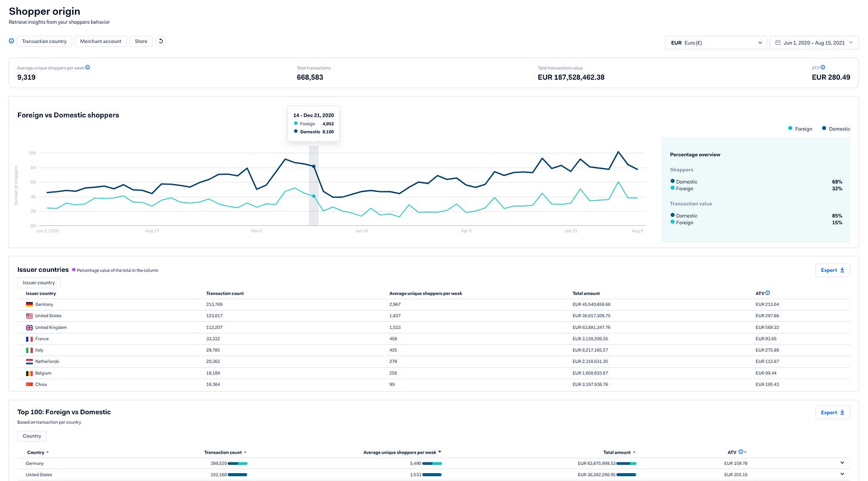Screen dimensions: 868x481
Task: Click the Aug 17 label on chart axis
Action: click(x=152, y=231)
